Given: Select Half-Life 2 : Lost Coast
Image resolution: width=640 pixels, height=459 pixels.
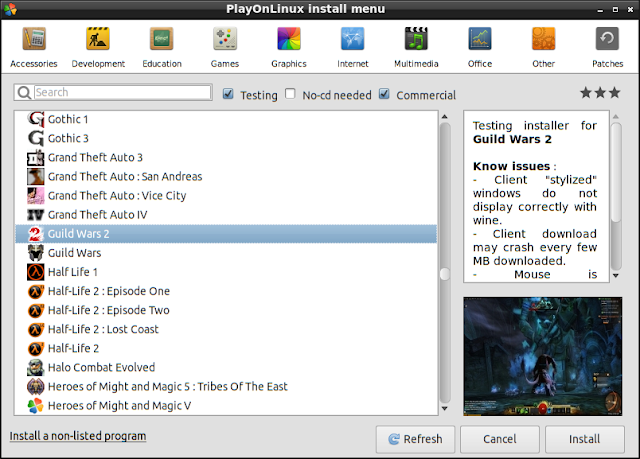Looking at the screenshot, I should [103, 329].
